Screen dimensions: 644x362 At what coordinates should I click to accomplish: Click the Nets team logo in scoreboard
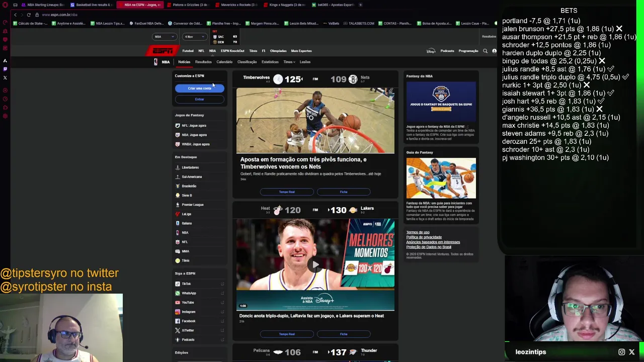pos(353,79)
